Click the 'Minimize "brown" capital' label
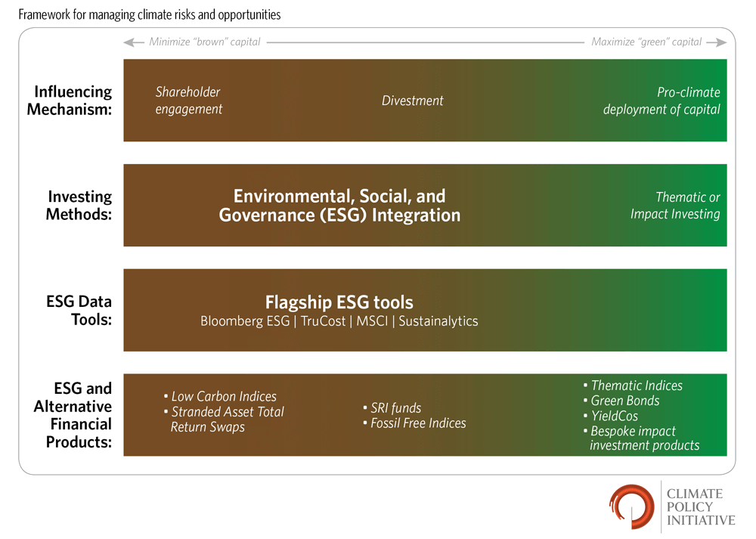 (205, 42)
